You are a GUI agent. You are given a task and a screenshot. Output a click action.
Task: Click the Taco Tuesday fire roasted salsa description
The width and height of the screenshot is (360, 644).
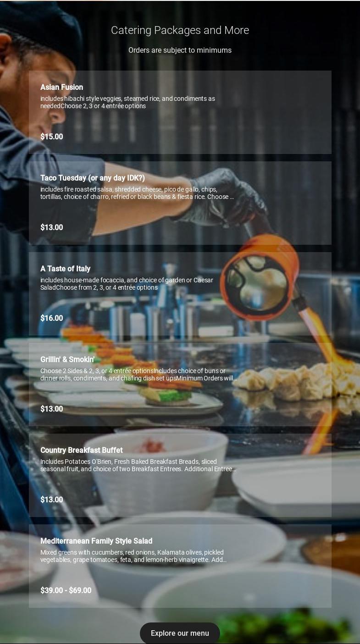point(137,193)
